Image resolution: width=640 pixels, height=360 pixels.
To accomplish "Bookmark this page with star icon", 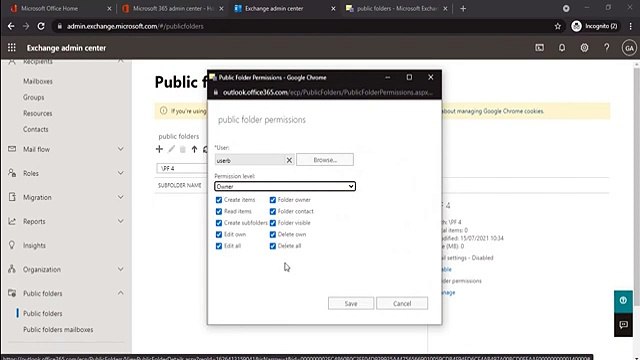I will (558, 26).
